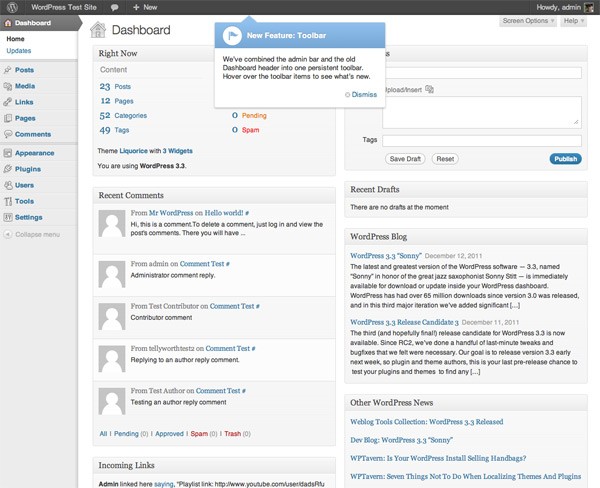Open the Settings menu item
Screen dimensions: 600x488
tap(29, 217)
